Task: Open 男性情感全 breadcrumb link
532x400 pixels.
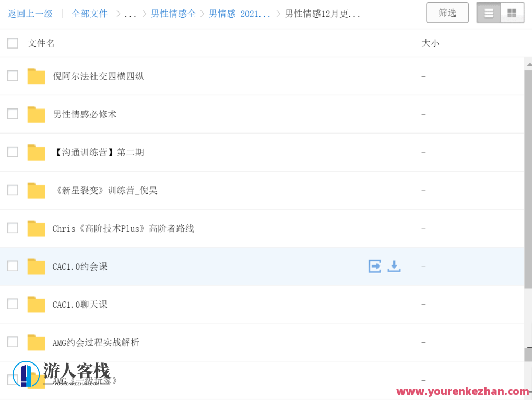Action: [173, 14]
